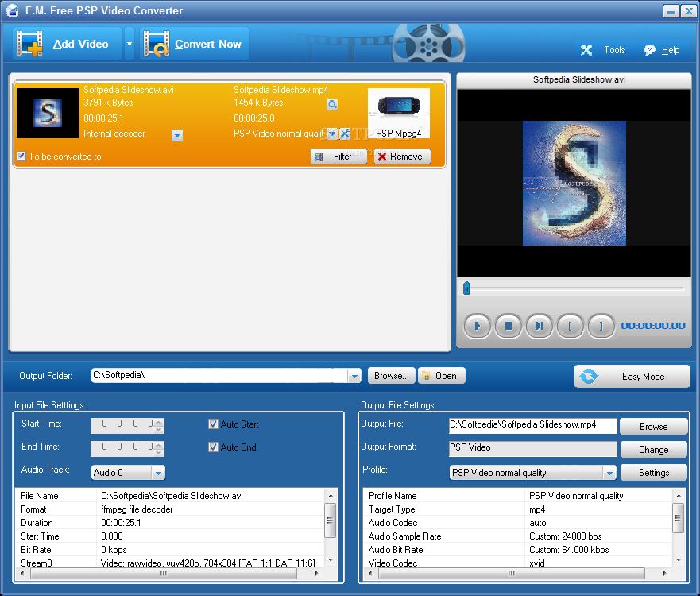Step to next frame in preview
Screen dimensions: 700x596
pos(540,326)
